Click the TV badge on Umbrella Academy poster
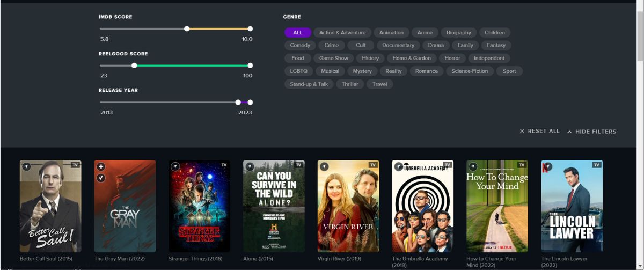The width and height of the screenshot is (644, 270). tap(447, 165)
